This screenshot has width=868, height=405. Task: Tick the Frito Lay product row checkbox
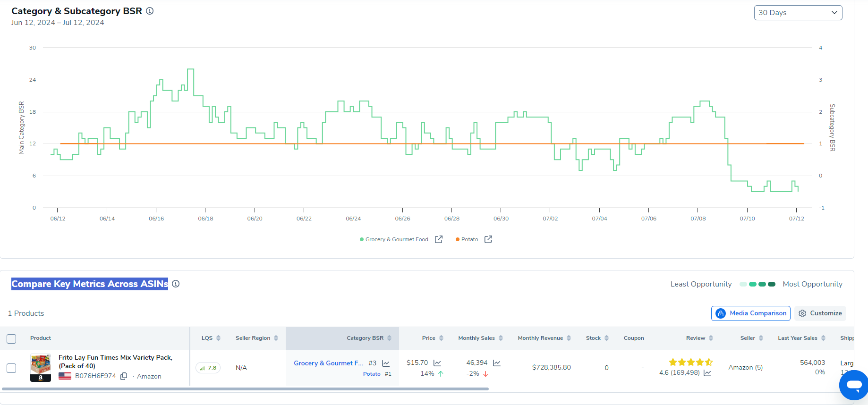pyautogui.click(x=11, y=368)
